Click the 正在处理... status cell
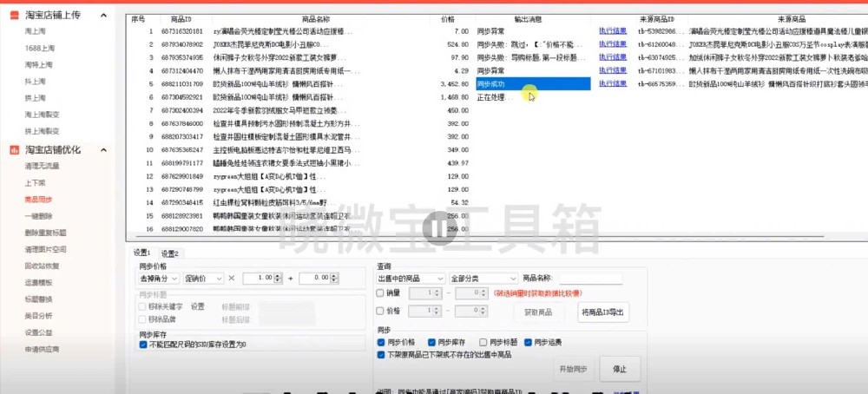This screenshot has height=394, width=868. tap(495, 97)
